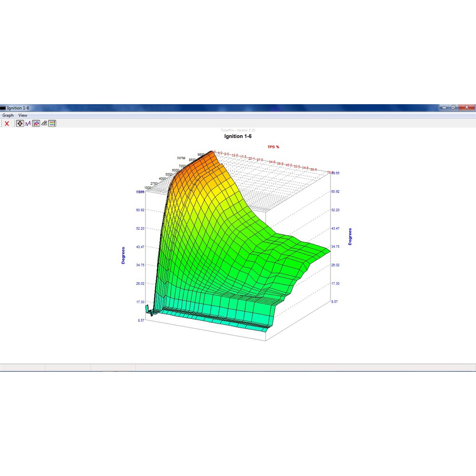
Task: Minimize the Ignition 1-6 window
Action: 445,107
